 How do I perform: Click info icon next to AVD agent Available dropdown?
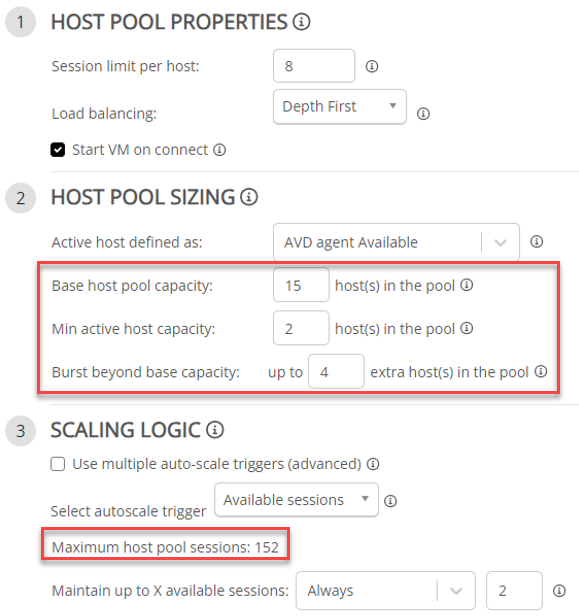pyautogui.click(x=537, y=242)
